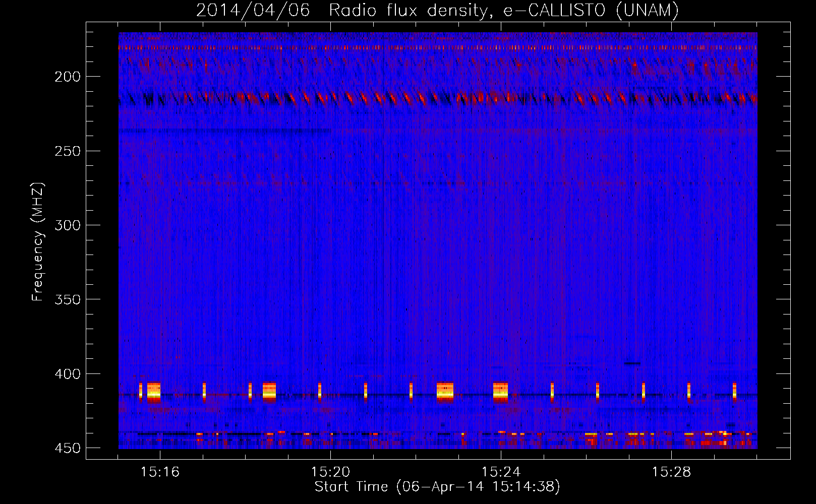Viewport: 816px width, 504px height.
Task: Click the 200 frequency tick label
Action: [x=68, y=77]
